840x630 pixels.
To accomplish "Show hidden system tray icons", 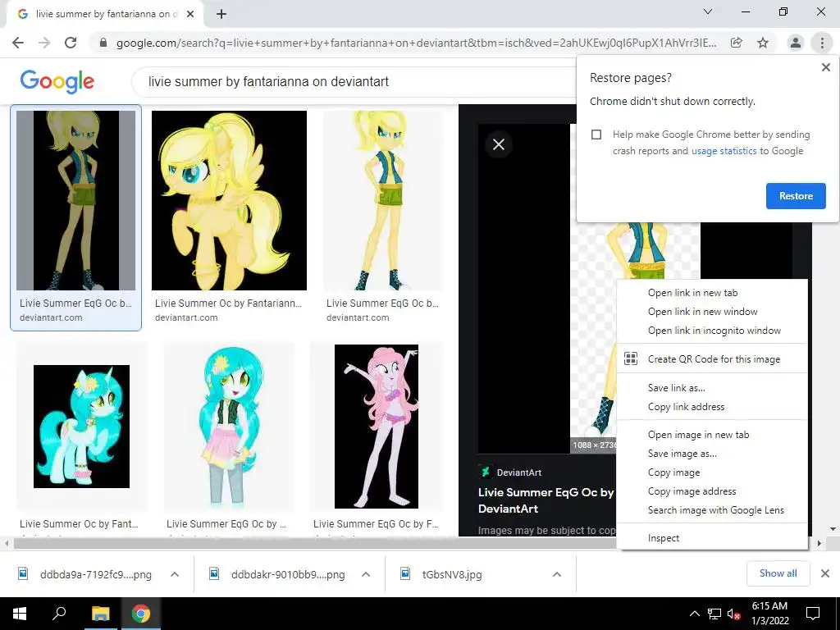I will point(694,614).
